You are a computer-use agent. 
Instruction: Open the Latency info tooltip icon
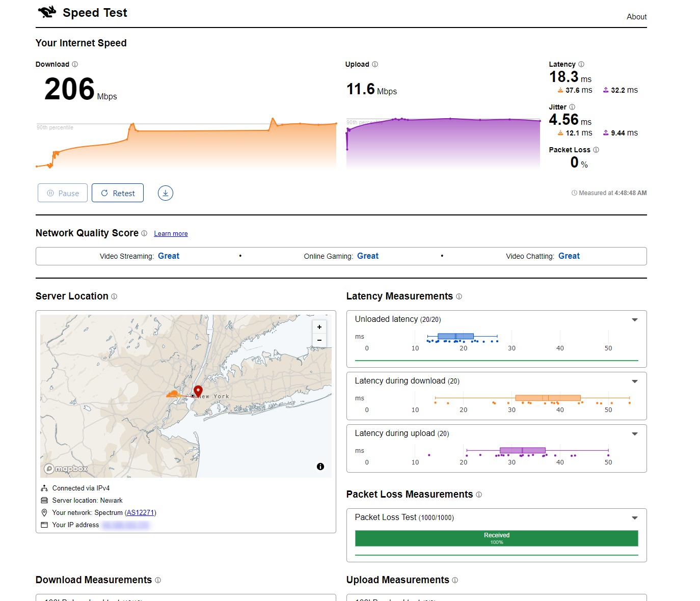point(581,64)
